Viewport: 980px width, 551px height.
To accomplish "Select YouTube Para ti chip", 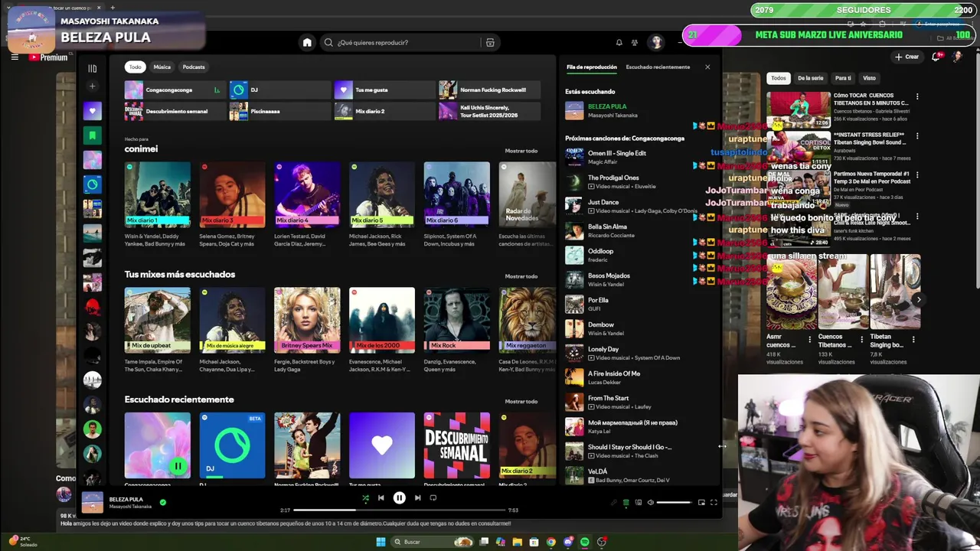I will pyautogui.click(x=843, y=78).
